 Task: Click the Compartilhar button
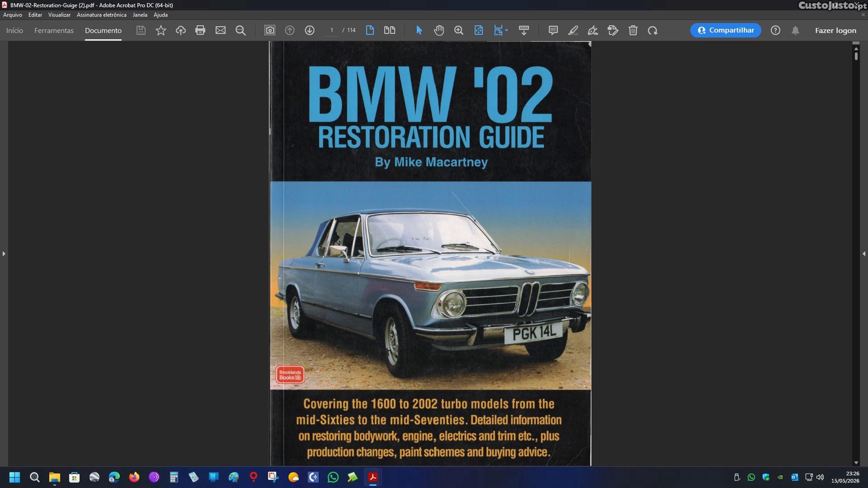[726, 30]
